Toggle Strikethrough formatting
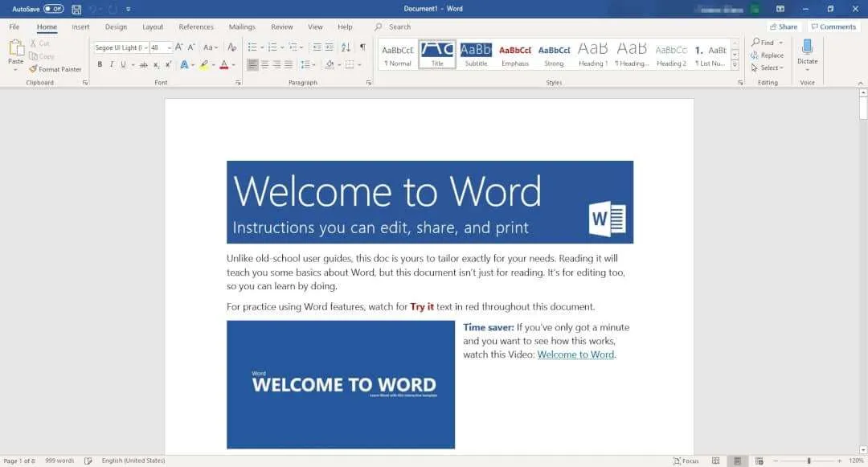This screenshot has width=868, height=467. pos(143,65)
